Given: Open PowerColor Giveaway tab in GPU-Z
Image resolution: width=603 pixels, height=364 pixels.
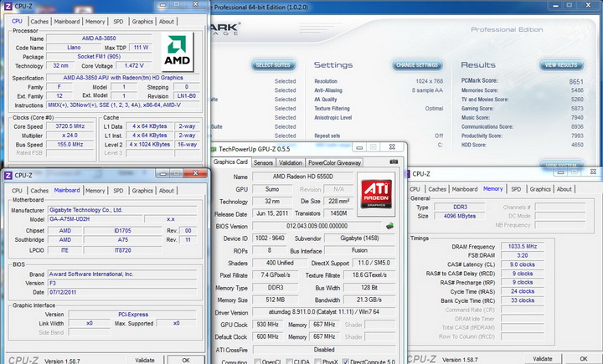Looking at the screenshot, I should [334, 162].
